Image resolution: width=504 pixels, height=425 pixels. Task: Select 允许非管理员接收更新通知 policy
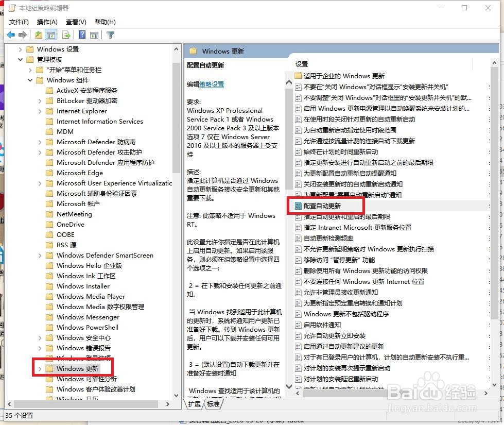pyautogui.click(x=341, y=293)
